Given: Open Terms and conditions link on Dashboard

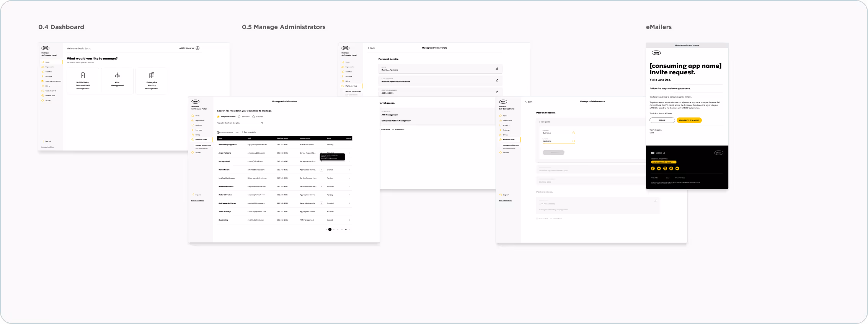Looking at the screenshot, I should click(47, 147).
